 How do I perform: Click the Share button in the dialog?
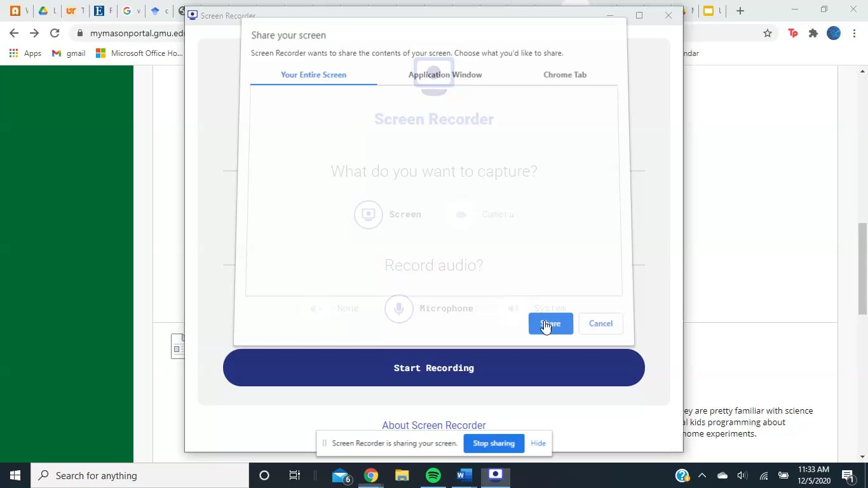550,323
